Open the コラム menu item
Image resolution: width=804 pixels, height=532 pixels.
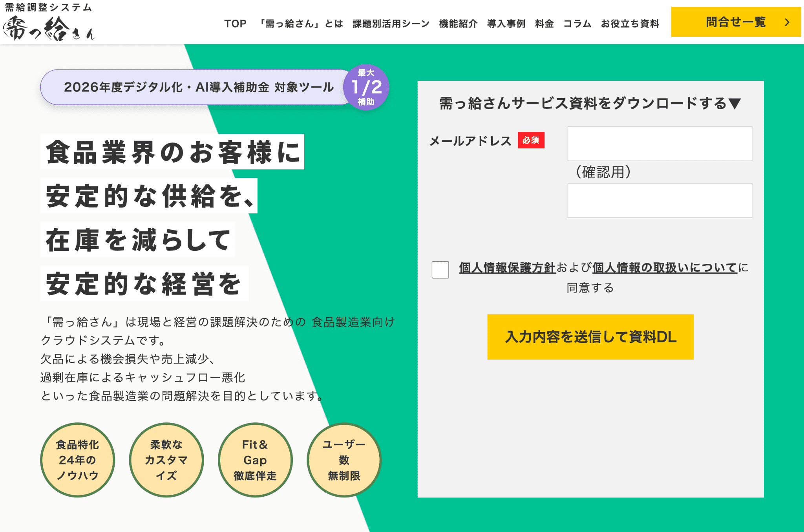pyautogui.click(x=577, y=24)
